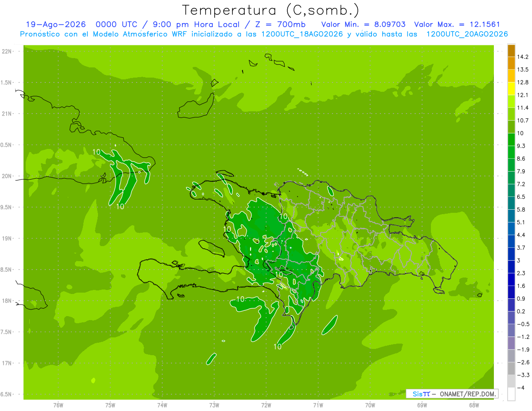Click the '72W' longitude label
Viewport: 532px width, 411px height.
[266, 405]
